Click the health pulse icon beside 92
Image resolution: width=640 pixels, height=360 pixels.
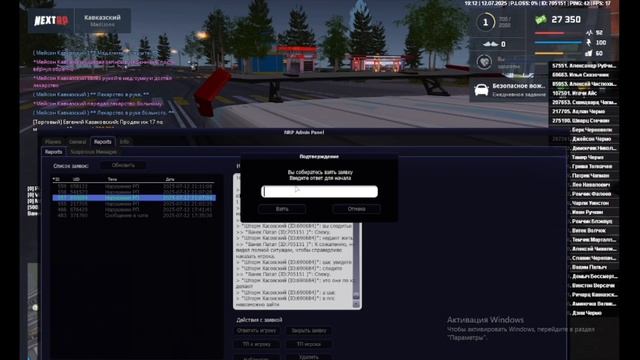(x=589, y=33)
